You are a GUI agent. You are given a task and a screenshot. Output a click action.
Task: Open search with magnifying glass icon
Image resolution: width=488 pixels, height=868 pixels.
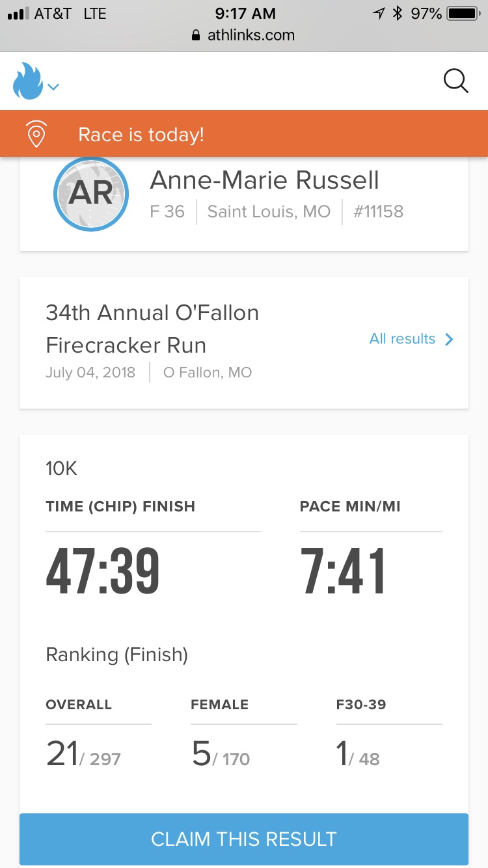[x=455, y=81]
